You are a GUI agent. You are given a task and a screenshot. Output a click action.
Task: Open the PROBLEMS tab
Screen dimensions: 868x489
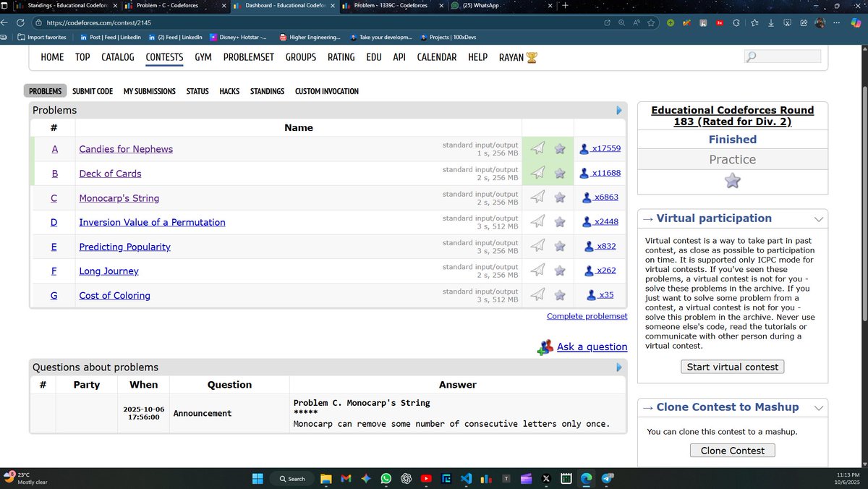[x=46, y=91]
